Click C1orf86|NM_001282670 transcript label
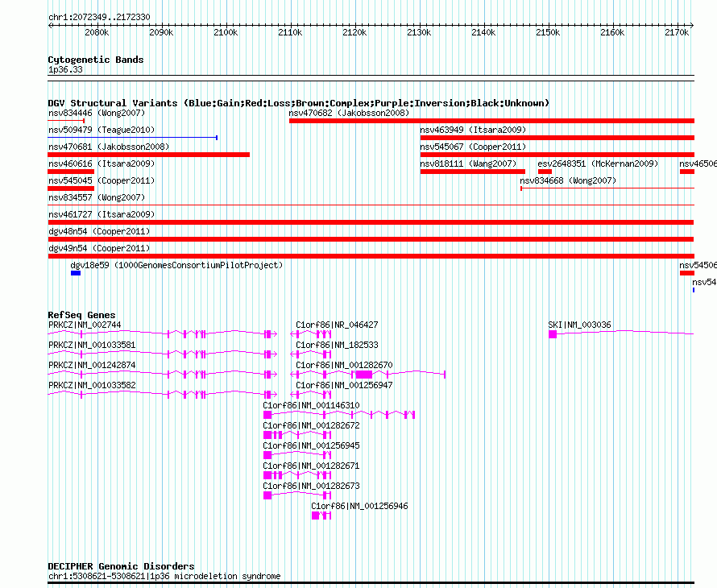The height and width of the screenshot is (588, 717). [x=344, y=366]
